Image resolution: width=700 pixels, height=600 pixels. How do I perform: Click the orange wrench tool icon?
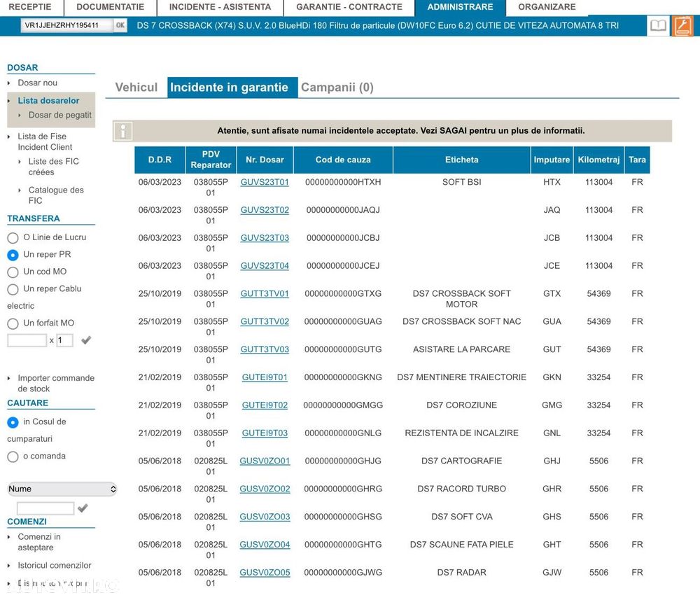point(682,26)
